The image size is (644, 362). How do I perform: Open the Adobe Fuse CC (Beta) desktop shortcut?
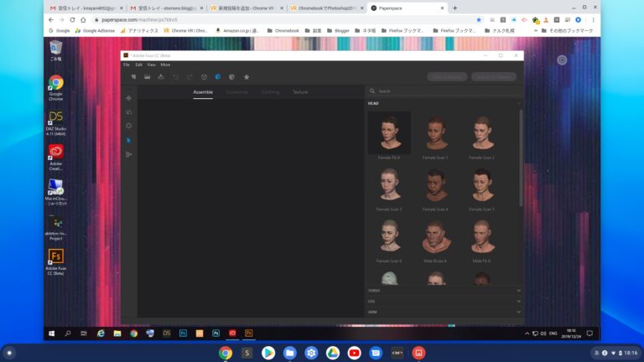click(x=56, y=261)
